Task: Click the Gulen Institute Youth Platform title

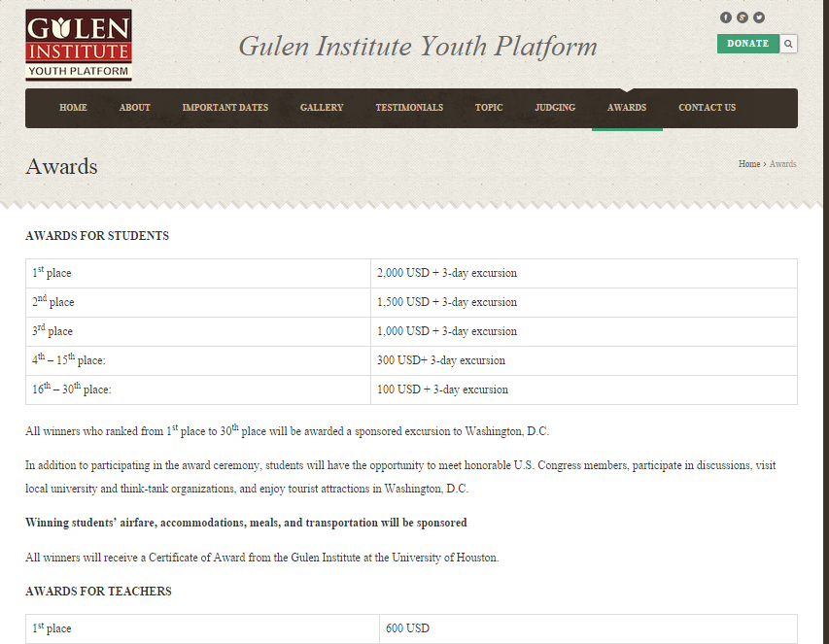Action: tap(418, 47)
